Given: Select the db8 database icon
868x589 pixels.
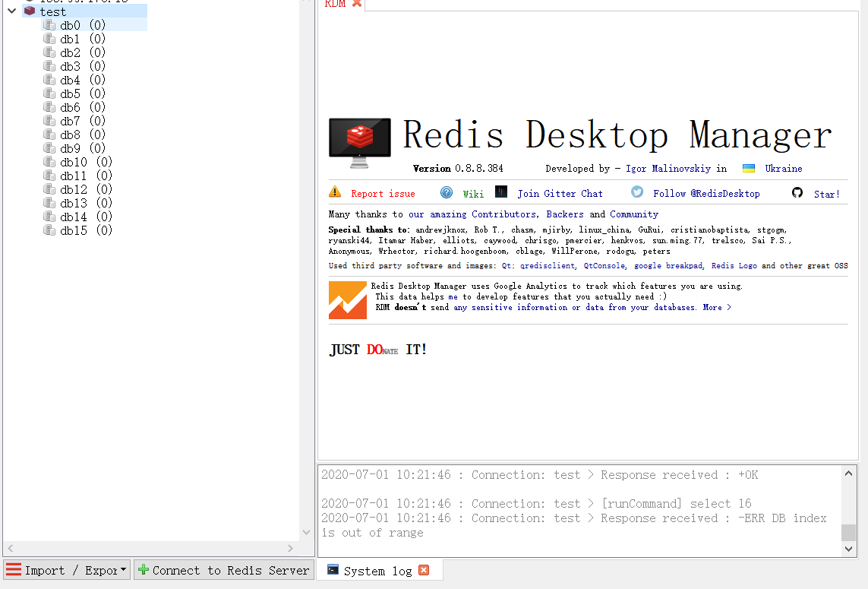Looking at the screenshot, I should (49, 134).
